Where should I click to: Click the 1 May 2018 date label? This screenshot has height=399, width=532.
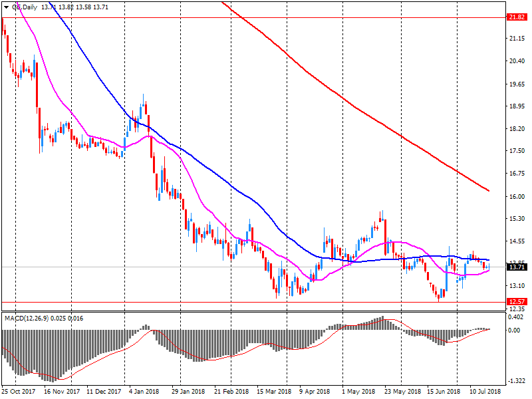(357, 392)
